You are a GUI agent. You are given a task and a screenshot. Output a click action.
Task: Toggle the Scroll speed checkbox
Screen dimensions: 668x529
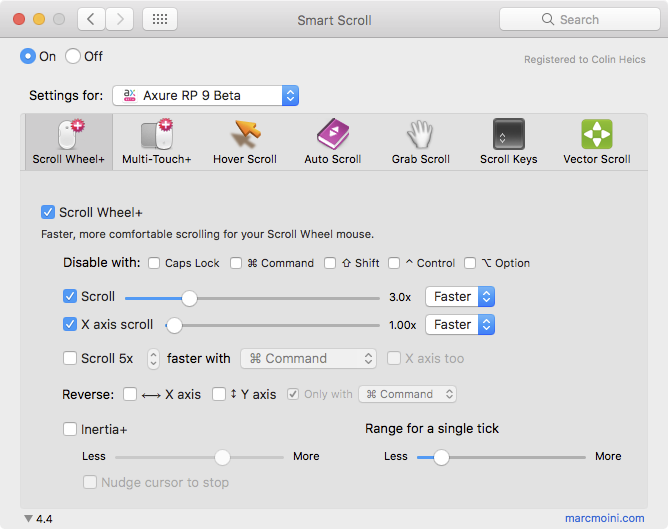point(70,296)
